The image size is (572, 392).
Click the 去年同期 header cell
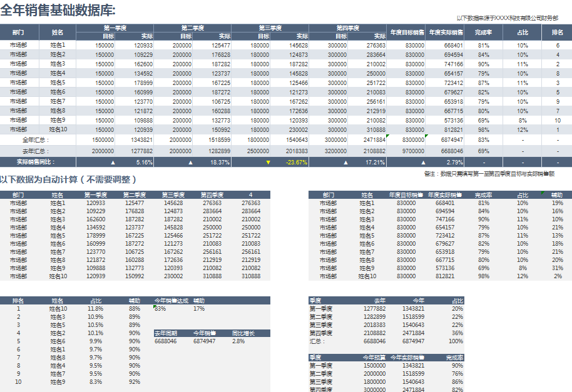pyautogui.click(x=166, y=333)
